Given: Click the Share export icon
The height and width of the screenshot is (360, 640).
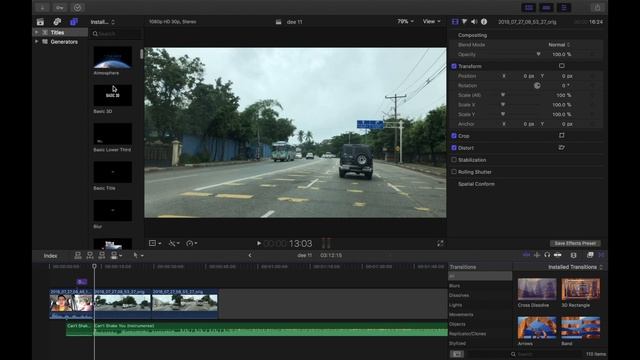Looking at the screenshot, I should click(597, 7).
